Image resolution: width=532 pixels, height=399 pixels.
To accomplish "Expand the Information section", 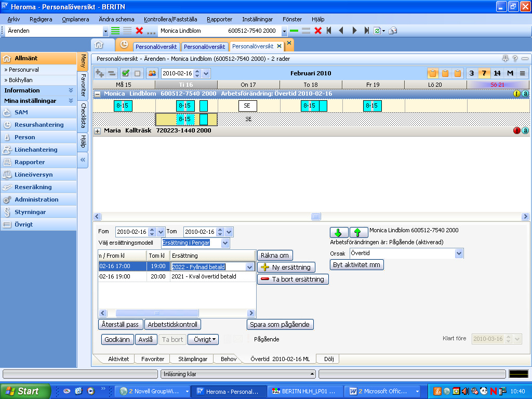I will click(x=71, y=90).
